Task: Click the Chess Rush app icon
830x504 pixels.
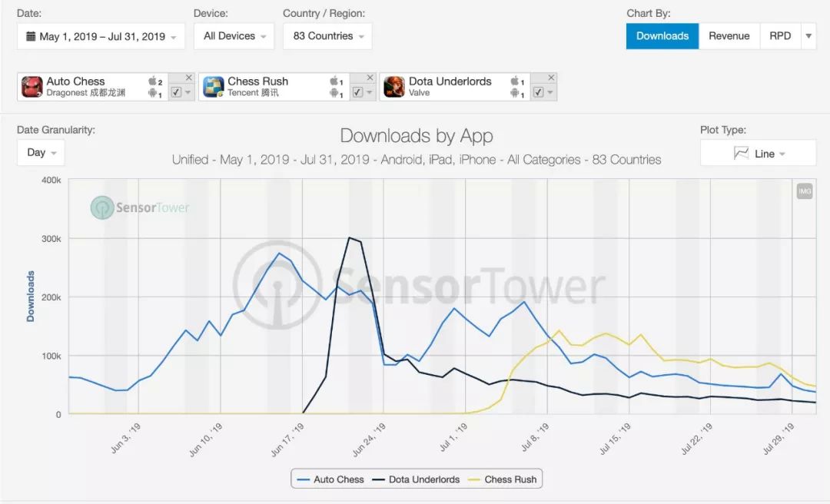Action: (213, 87)
